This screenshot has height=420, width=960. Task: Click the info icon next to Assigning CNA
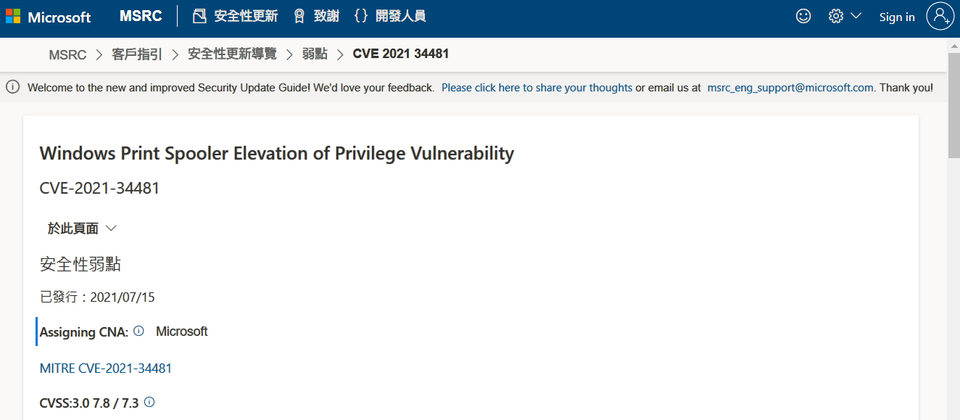point(139,331)
